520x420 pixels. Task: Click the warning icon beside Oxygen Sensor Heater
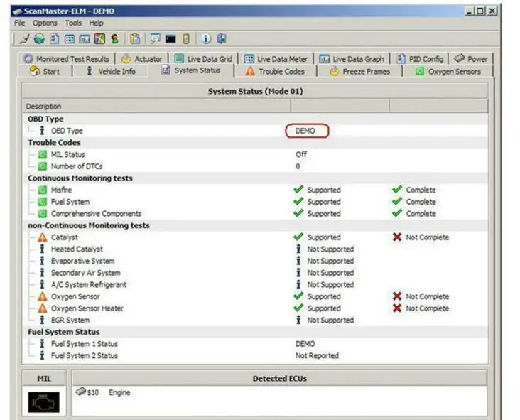click(43, 308)
